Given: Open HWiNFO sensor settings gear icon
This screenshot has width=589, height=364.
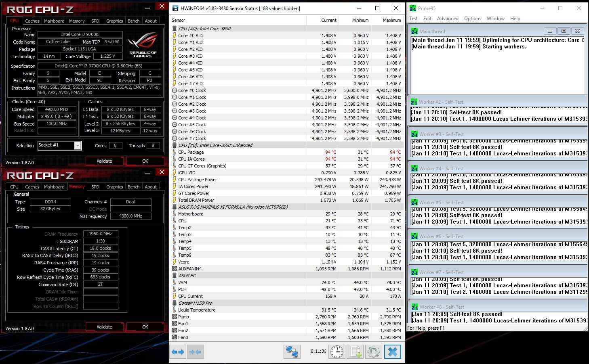Looking at the screenshot, I should (374, 352).
